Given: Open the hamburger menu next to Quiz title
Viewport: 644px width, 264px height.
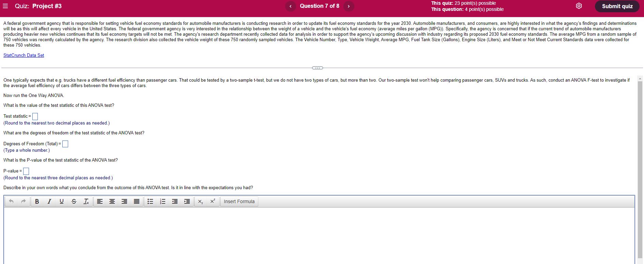Looking at the screenshot, I should click(x=5, y=6).
